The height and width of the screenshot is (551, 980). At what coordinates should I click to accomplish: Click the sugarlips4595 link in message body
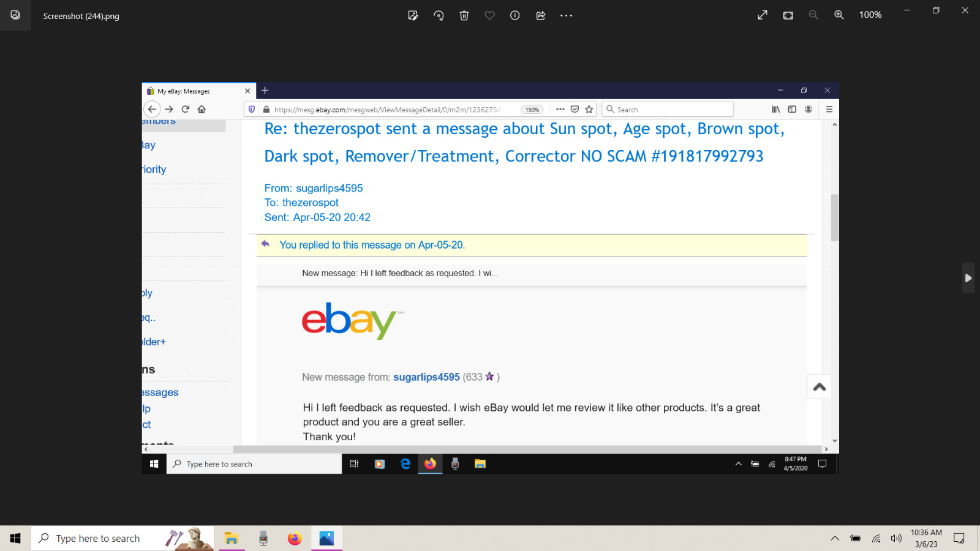click(x=426, y=377)
